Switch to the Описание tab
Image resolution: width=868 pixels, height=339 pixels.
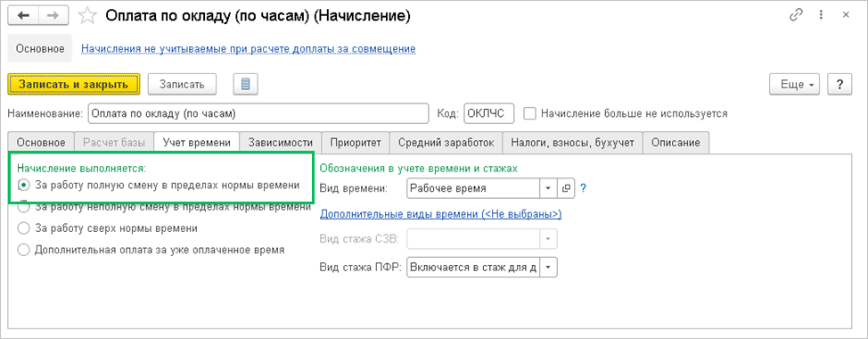676,143
